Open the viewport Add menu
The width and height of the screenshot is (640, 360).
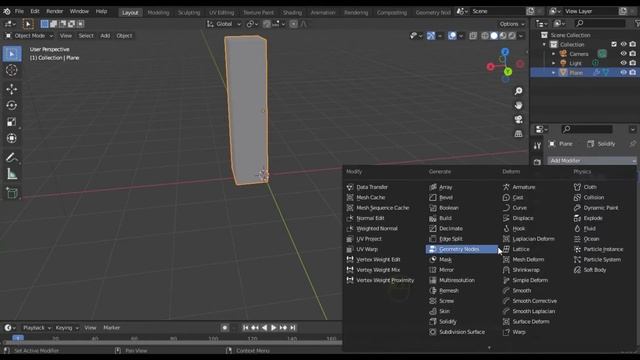coord(105,36)
